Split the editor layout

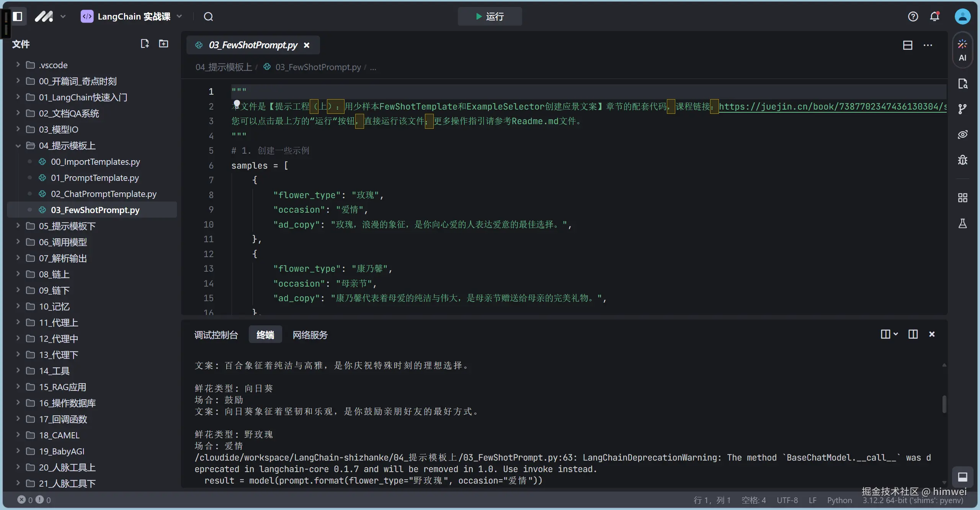click(x=908, y=45)
